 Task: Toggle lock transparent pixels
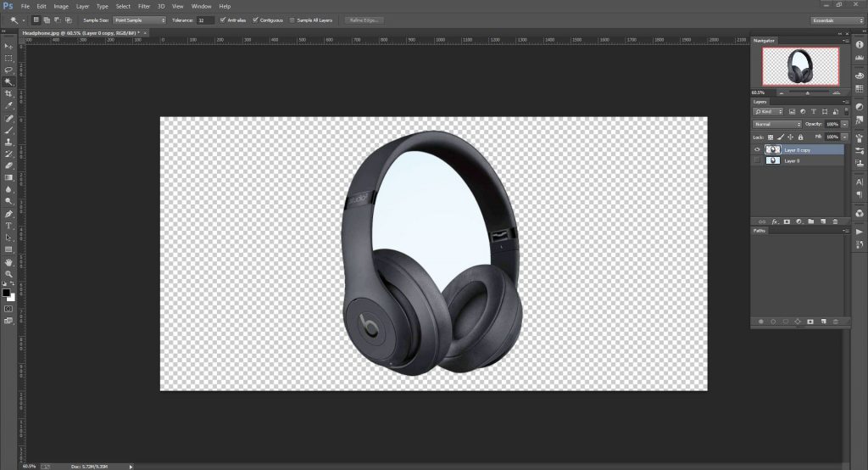[770, 137]
